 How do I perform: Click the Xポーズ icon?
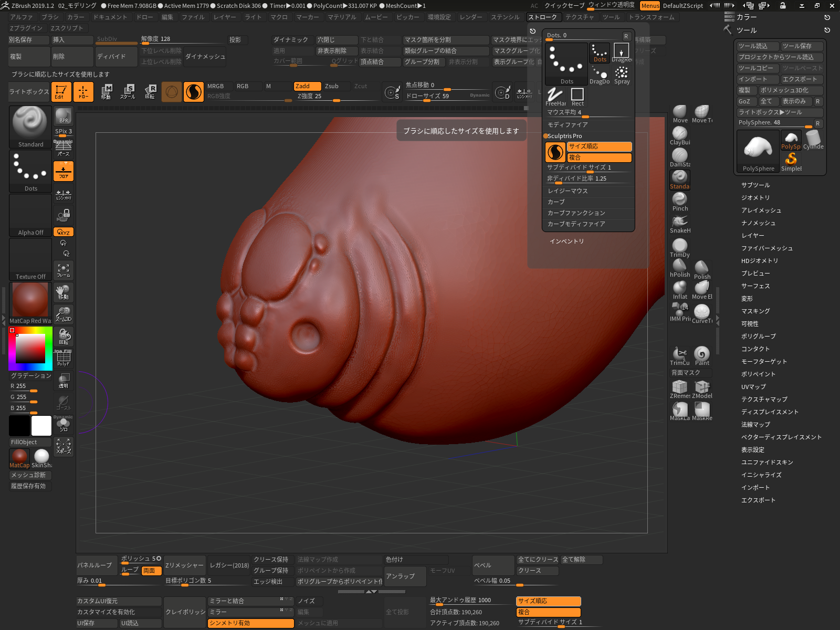pos(63,447)
